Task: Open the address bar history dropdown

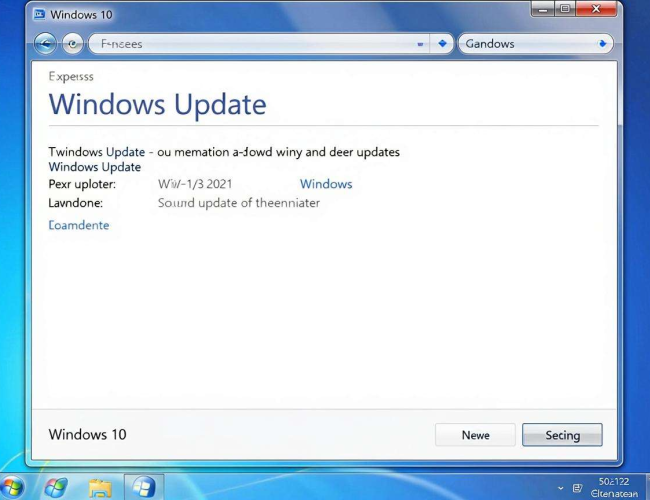Action: click(420, 44)
